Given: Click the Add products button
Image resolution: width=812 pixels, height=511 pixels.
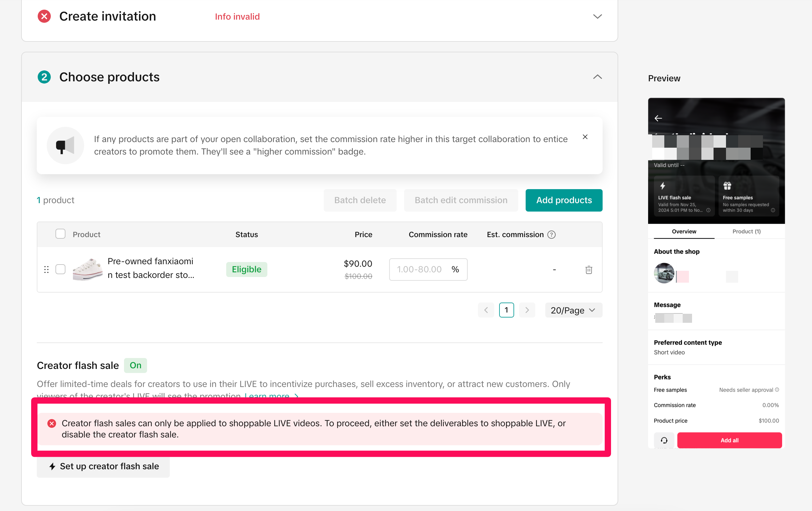Looking at the screenshot, I should click(563, 200).
